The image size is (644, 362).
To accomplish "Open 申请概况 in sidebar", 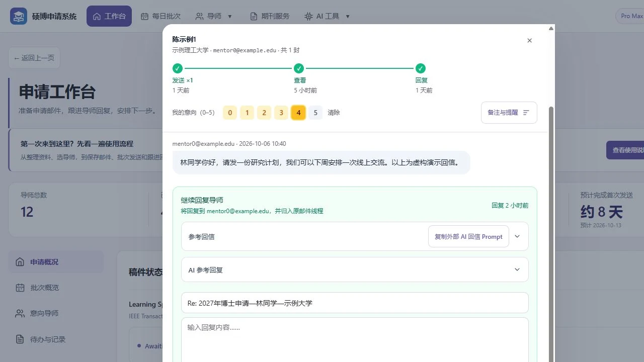I will pos(56,262).
